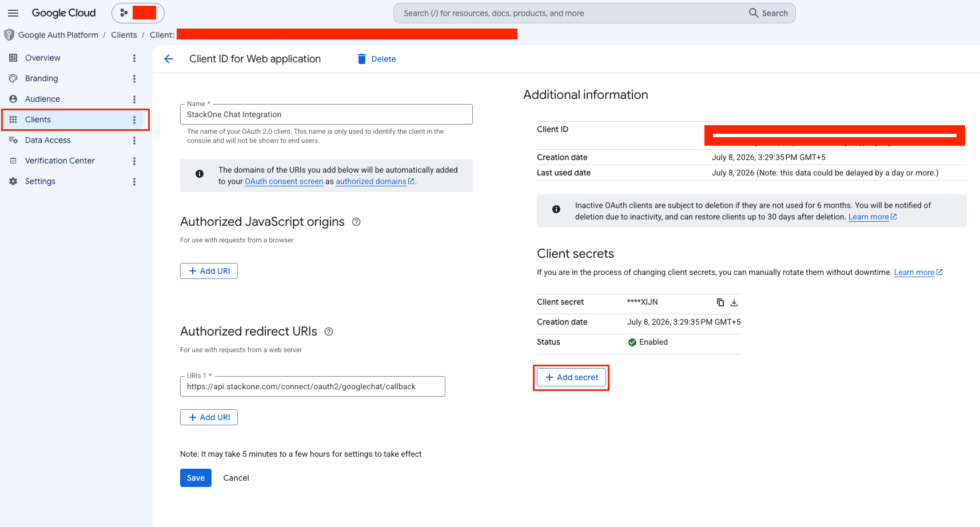This screenshot has height=527, width=980.
Task: Click the Verification Center checkbox icon
Action: [x=13, y=161]
